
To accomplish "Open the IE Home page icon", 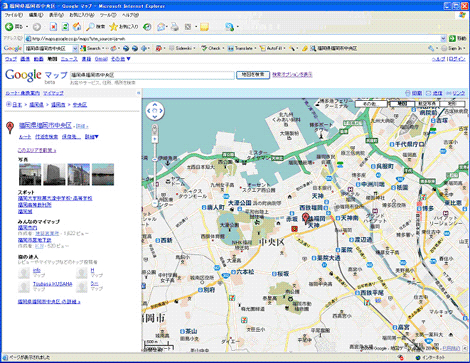I will (x=77, y=27).
